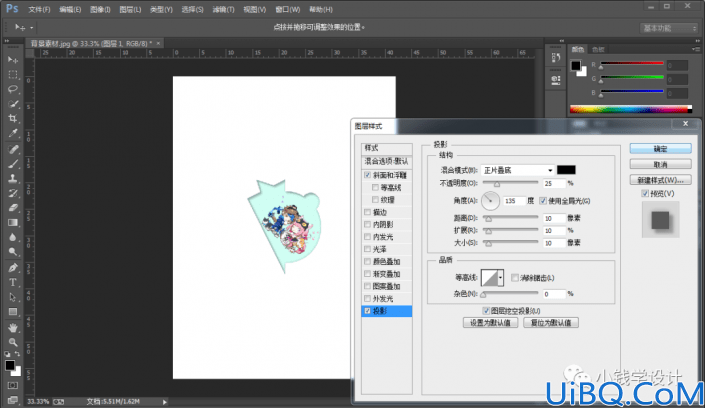Enable the 外发光 style checkbox

point(367,299)
